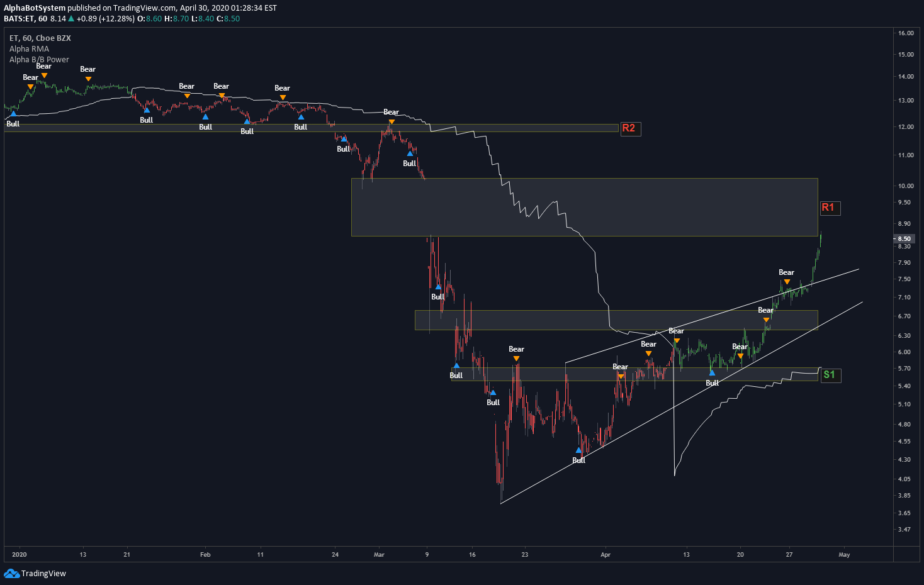Click the 5.70 price axis label
Screen dimensions: 924x585
click(904, 369)
